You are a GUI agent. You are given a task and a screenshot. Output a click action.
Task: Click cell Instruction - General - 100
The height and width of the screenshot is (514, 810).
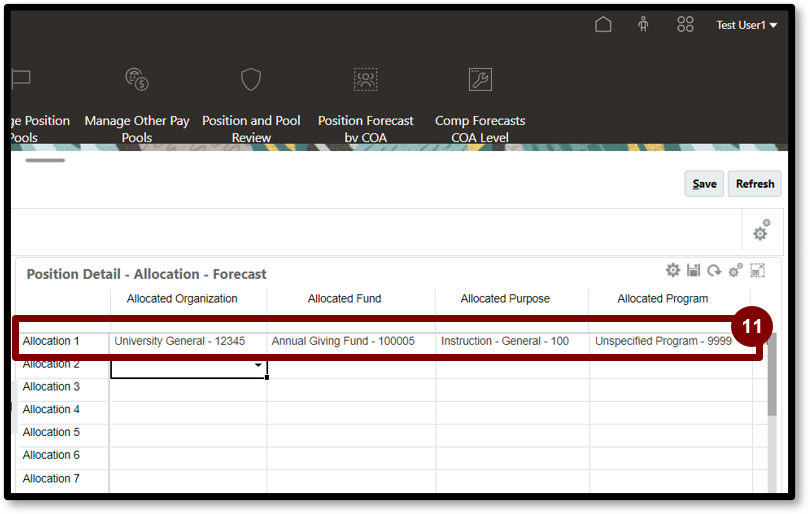coord(505,341)
